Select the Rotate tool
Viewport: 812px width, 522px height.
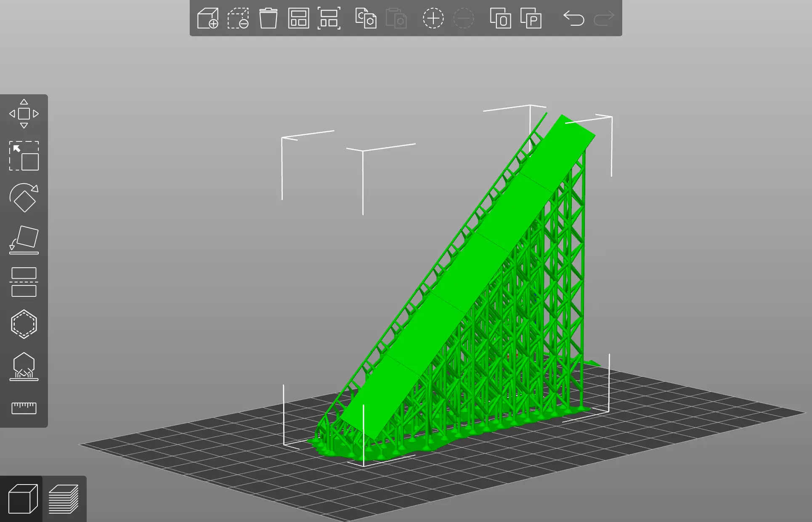pos(24,198)
